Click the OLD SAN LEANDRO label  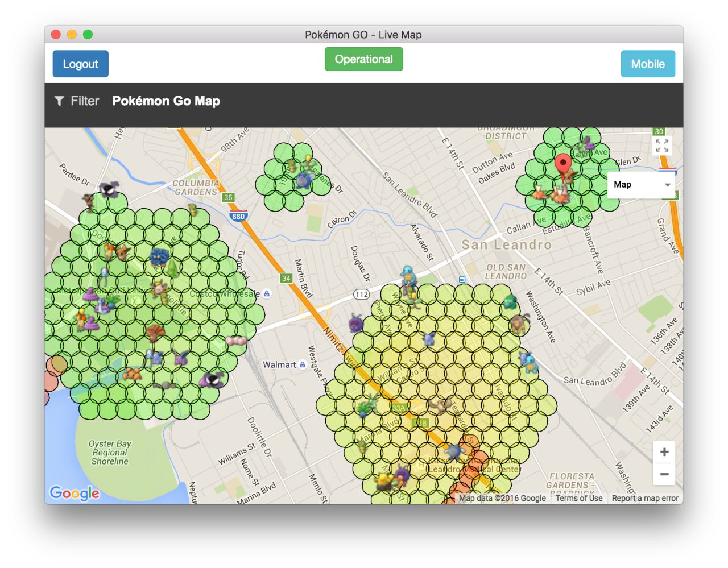click(x=506, y=272)
